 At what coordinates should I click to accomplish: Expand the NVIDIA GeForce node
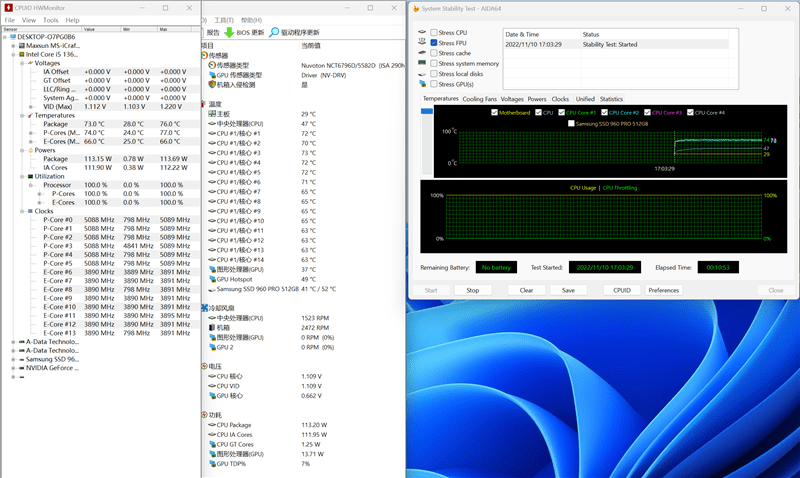pos(13,368)
